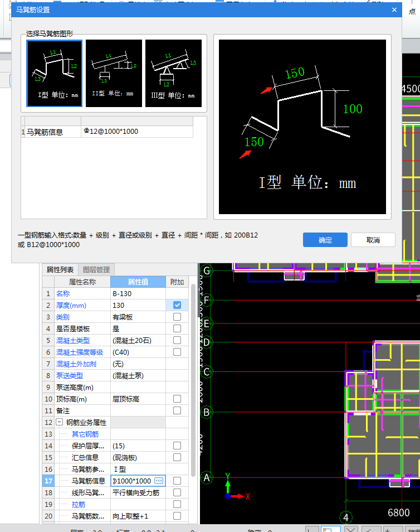Open the (混凝土20石) value cell
This screenshot has width=420, height=532.
pyautogui.click(x=138, y=340)
